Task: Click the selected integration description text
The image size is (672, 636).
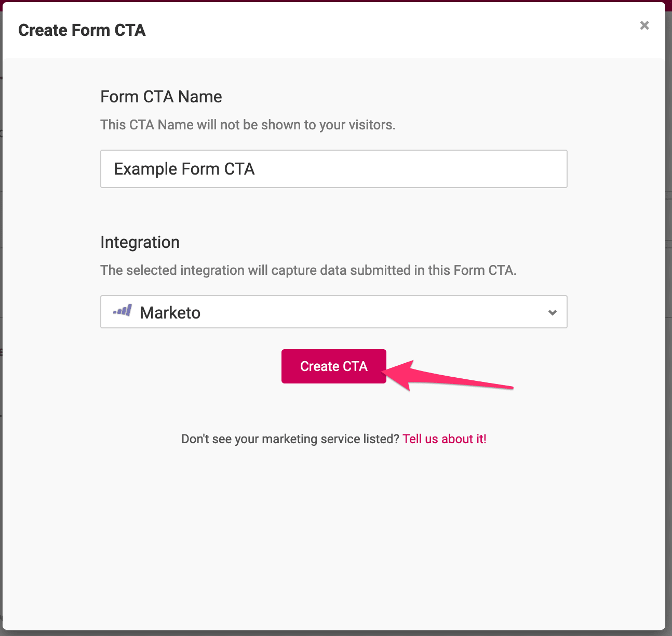Action: (308, 270)
